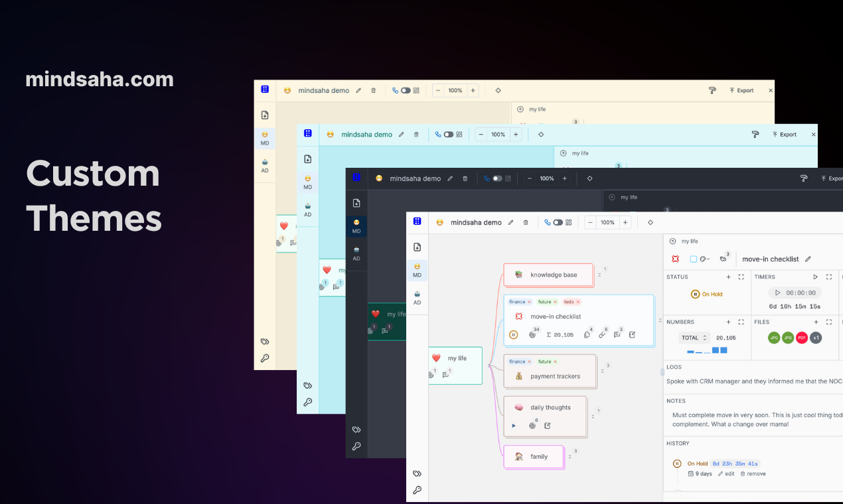
Task: Click angry emoji icon in detail panel header
Action: [675, 259]
